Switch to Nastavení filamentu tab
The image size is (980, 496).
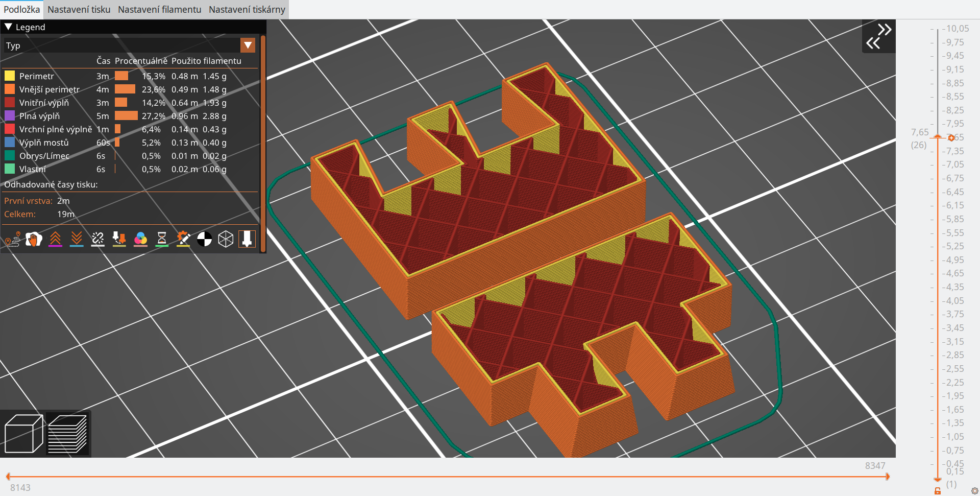point(159,10)
